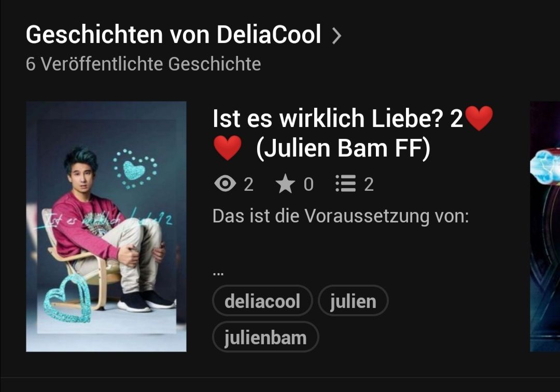Click the red heart ending the first title line
The height and width of the screenshot is (392, 560).
click(x=479, y=118)
